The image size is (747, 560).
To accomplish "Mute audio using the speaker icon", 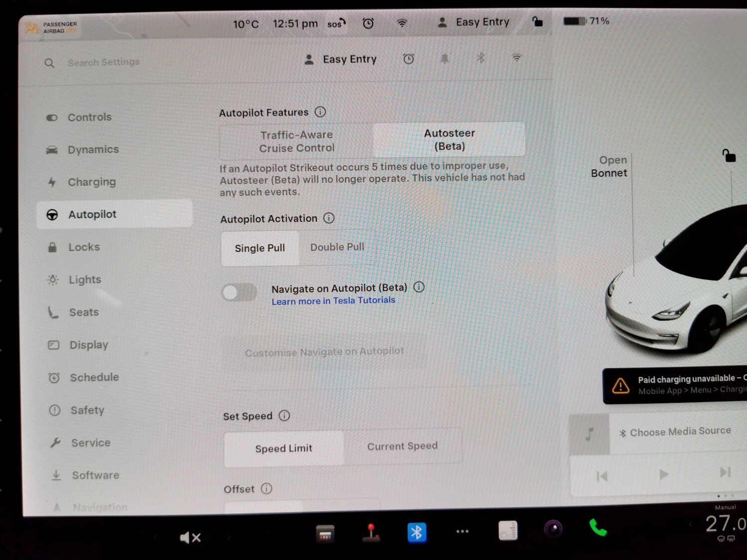I will pyautogui.click(x=191, y=537).
